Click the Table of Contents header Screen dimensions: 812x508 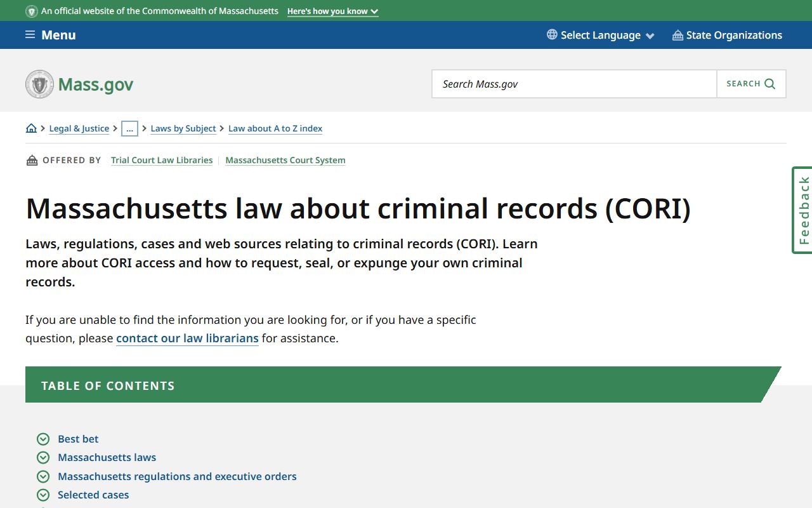(403, 385)
